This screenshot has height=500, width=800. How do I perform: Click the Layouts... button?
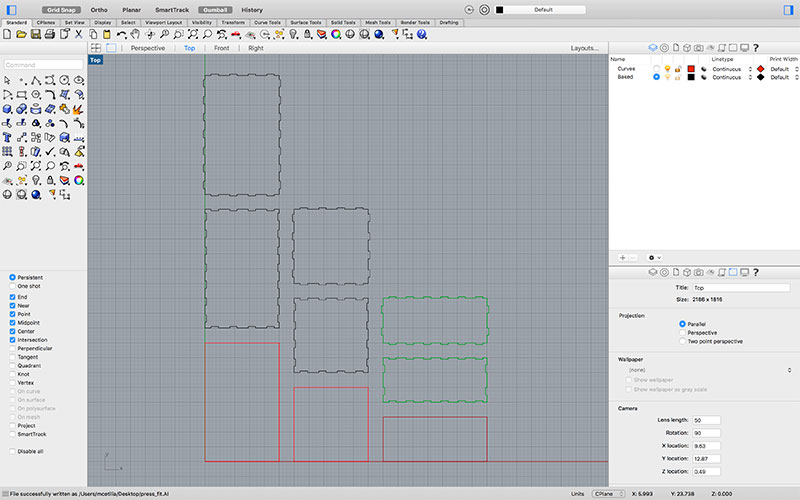(585, 48)
